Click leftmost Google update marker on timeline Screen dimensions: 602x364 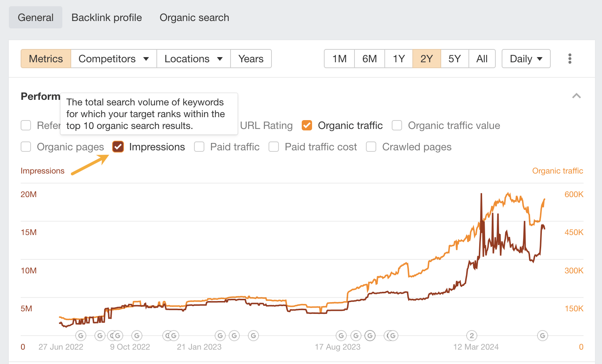[x=81, y=336]
